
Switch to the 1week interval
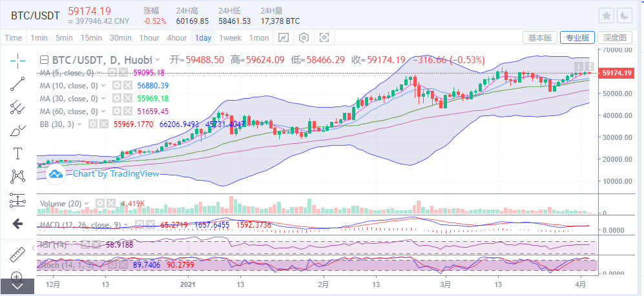point(230,37)
